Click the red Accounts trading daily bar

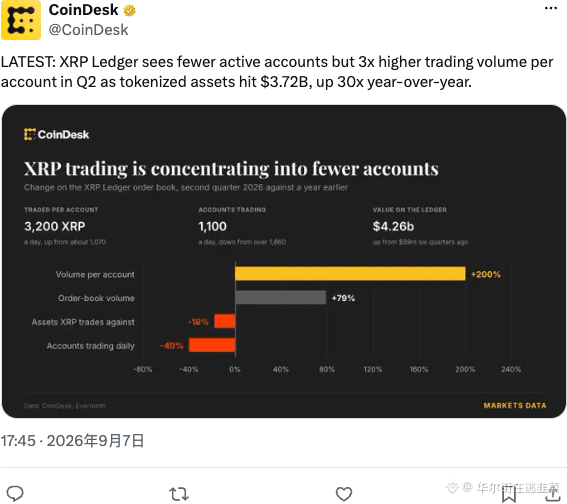212,345
